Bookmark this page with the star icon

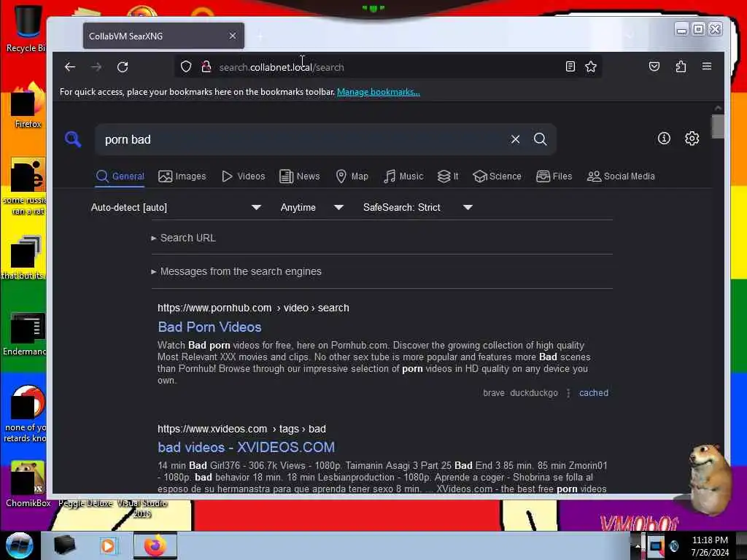pos(591,66)
